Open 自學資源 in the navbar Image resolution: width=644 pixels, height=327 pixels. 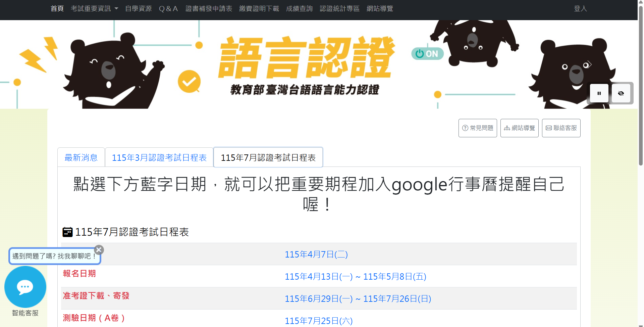[139, 8]
